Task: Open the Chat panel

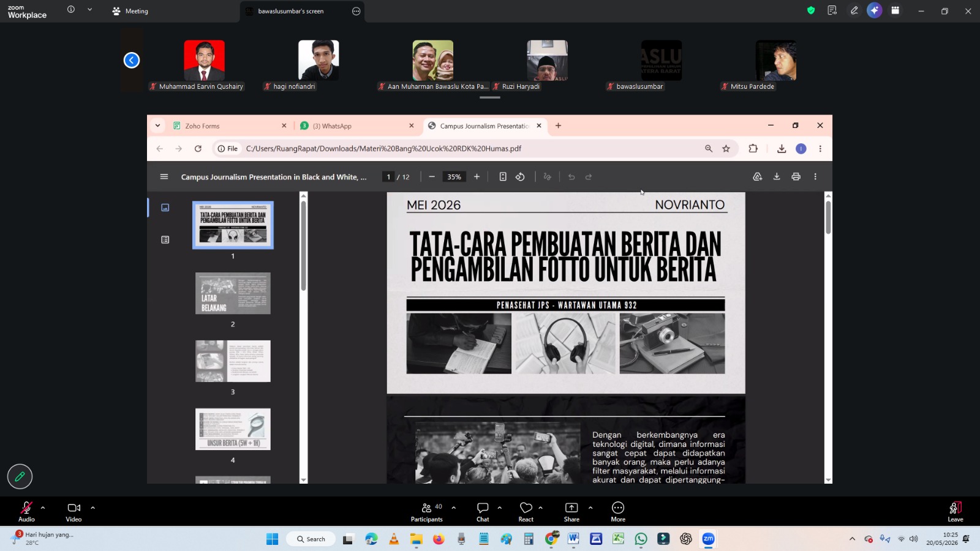Action: (483, 511)
